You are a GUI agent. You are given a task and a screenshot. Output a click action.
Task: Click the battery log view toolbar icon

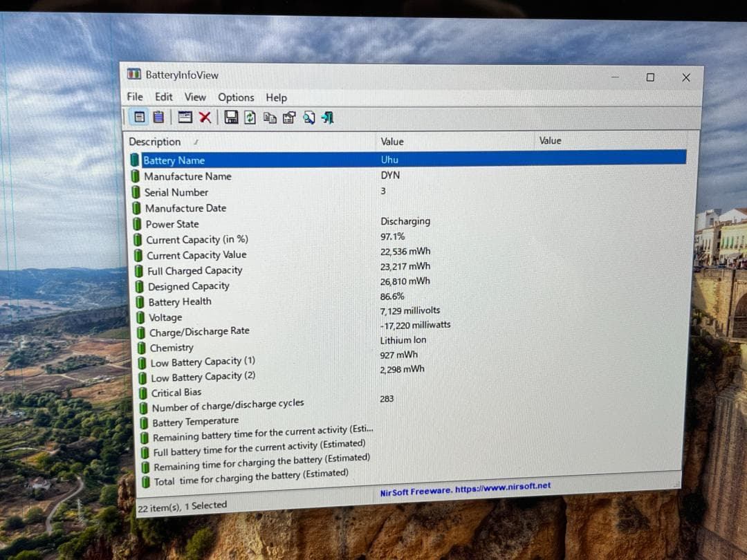158,117
